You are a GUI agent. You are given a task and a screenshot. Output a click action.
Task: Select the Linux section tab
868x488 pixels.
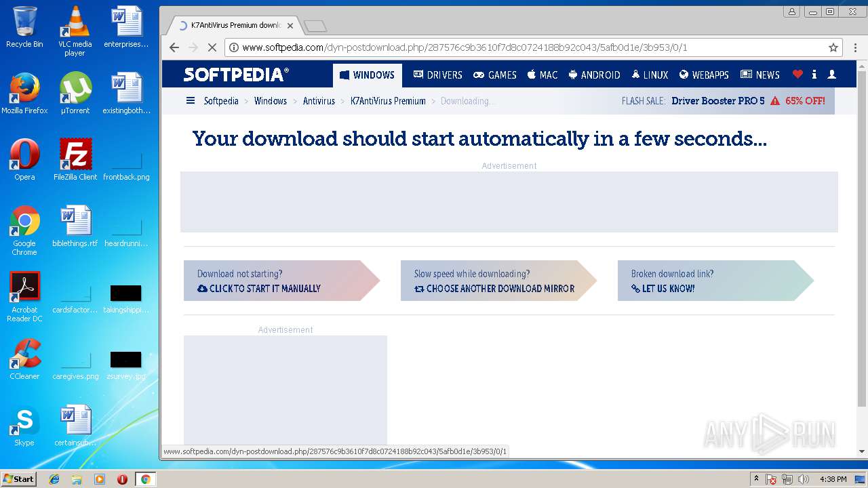pos(650,75)
